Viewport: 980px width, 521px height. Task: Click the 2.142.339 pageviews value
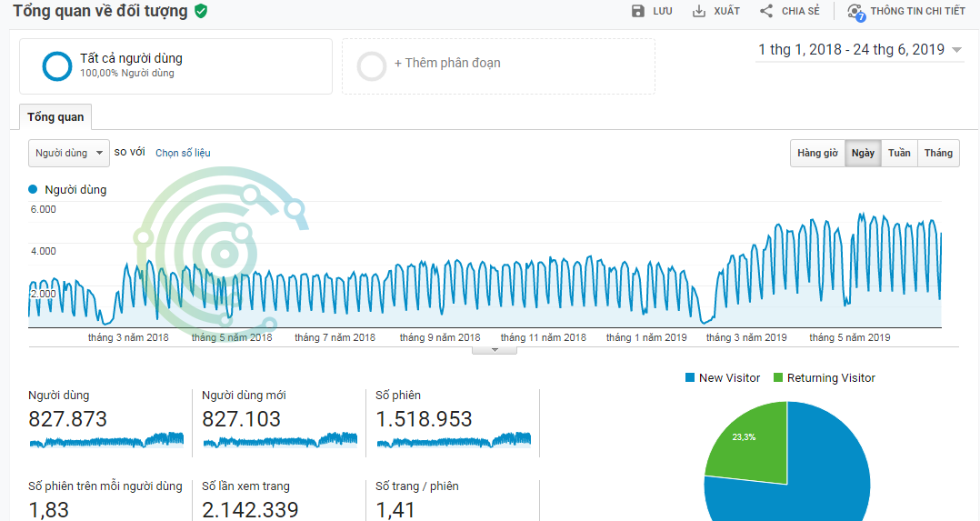point(250,510)
